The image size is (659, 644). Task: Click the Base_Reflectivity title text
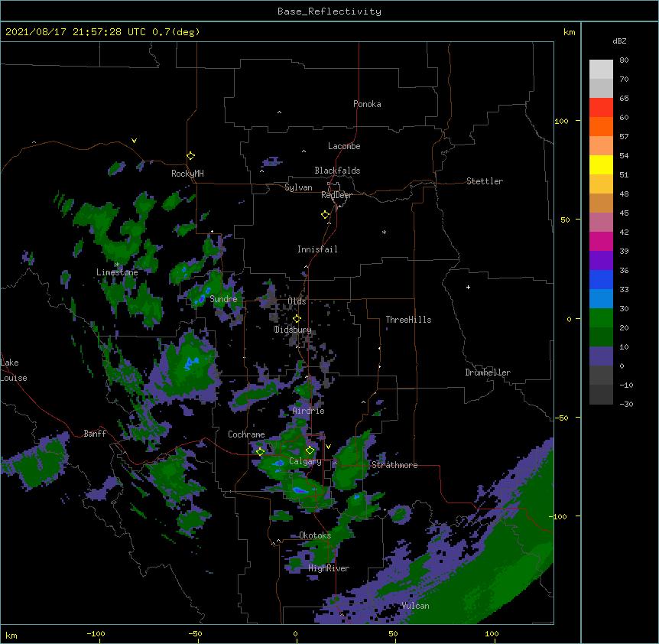click(329, 11)
